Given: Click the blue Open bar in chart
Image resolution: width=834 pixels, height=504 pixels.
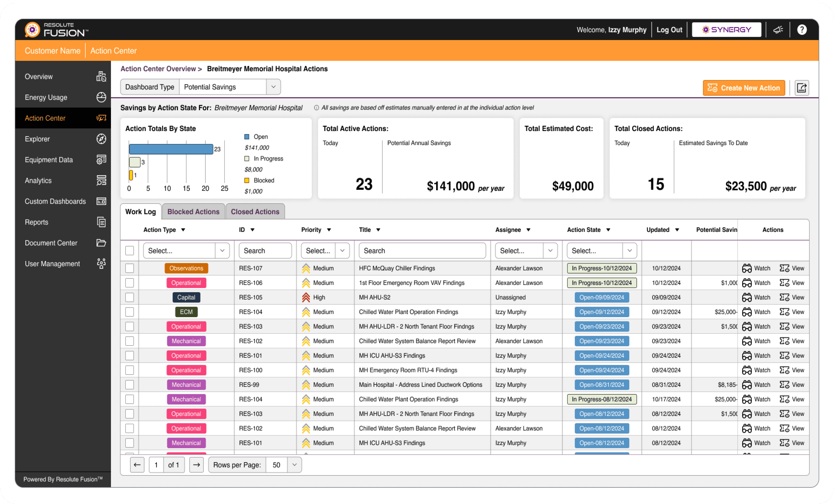Looking at the screenshot, I should coord(171,149).
